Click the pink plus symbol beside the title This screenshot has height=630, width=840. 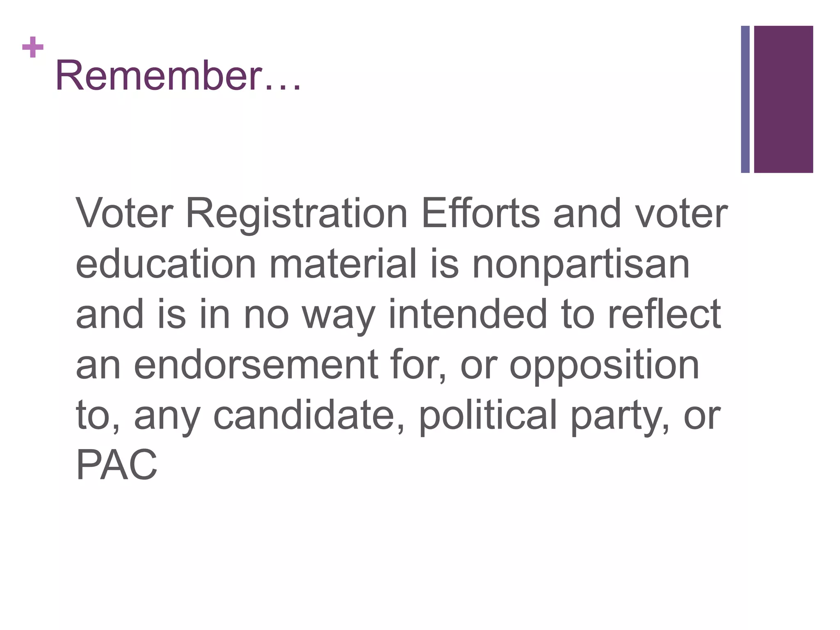tap(33, 47)
